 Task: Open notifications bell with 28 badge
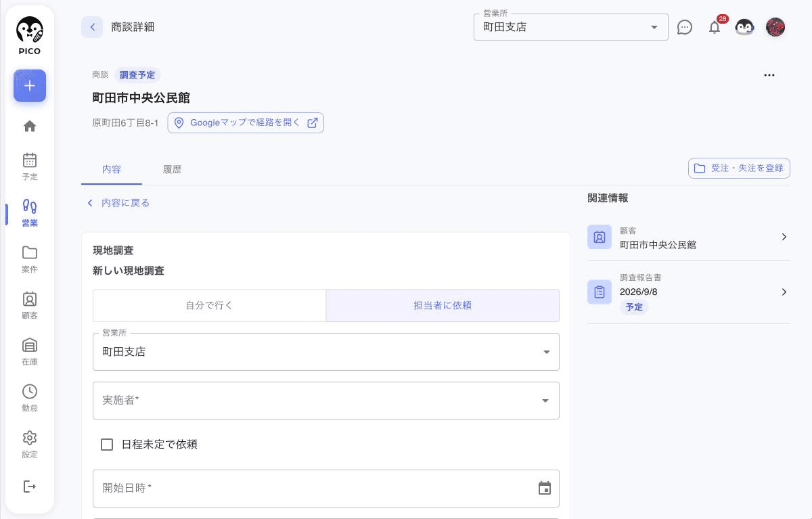[715, 27]
